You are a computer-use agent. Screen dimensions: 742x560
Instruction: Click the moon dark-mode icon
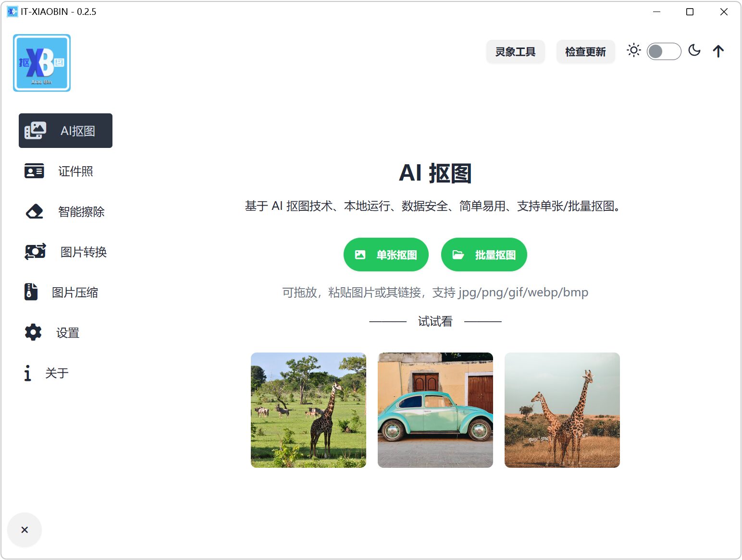694,50
